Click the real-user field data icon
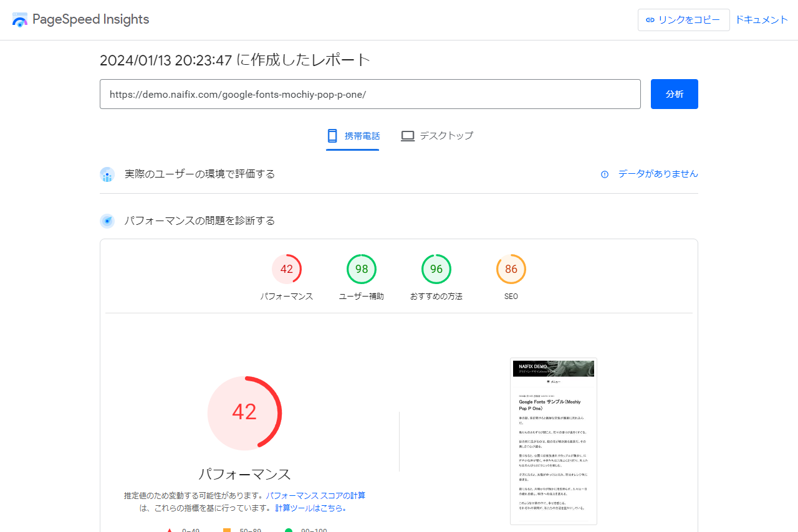Viewport: 798px width, 532px height. (x=107, y=174)
